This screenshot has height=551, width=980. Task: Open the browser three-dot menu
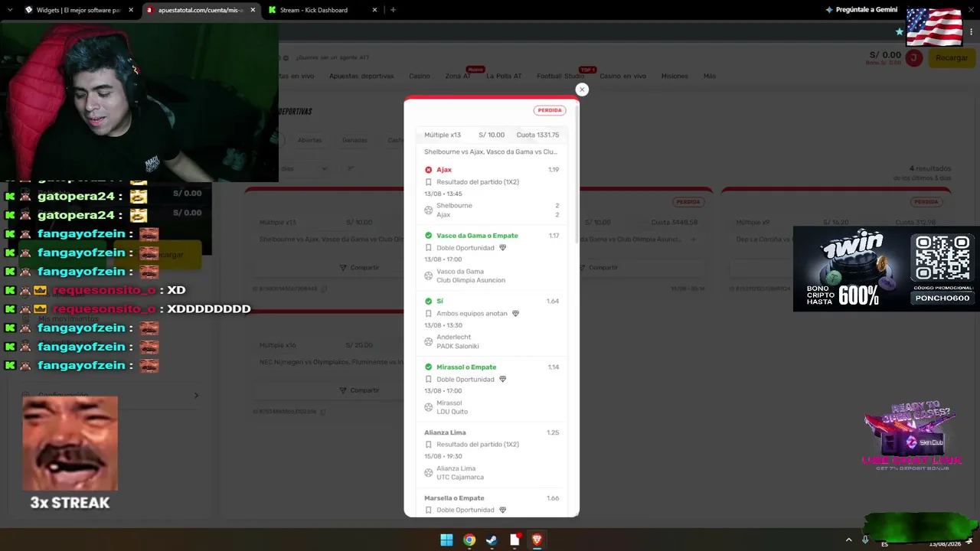tap(971, 31)
